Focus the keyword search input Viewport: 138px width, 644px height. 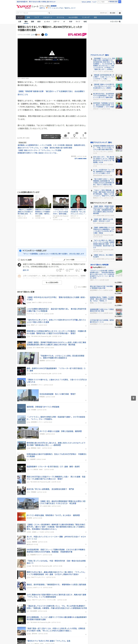click(x=32, y=13)
